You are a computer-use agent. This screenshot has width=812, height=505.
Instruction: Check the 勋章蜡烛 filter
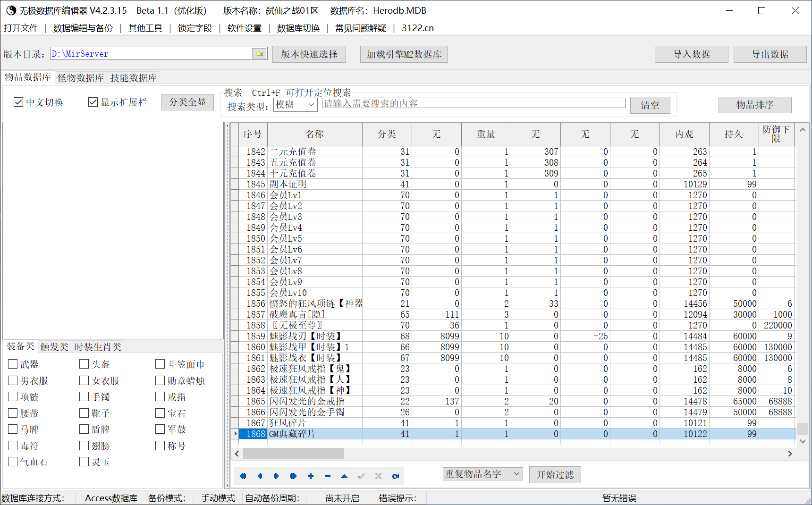(160, 380)
